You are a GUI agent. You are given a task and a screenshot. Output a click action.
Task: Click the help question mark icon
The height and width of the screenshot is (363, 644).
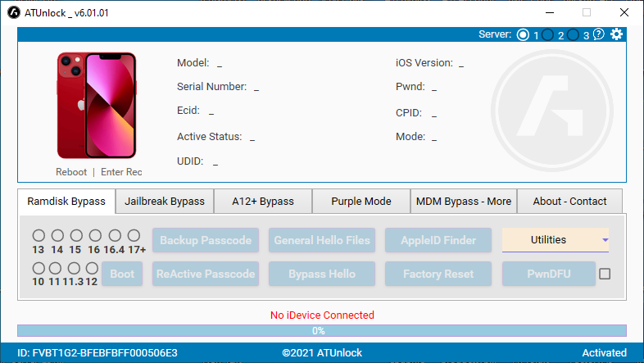599,34
